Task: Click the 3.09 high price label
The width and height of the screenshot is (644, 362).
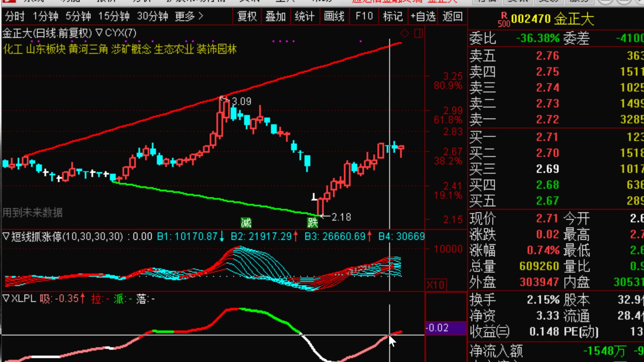Action: (241, 101)
